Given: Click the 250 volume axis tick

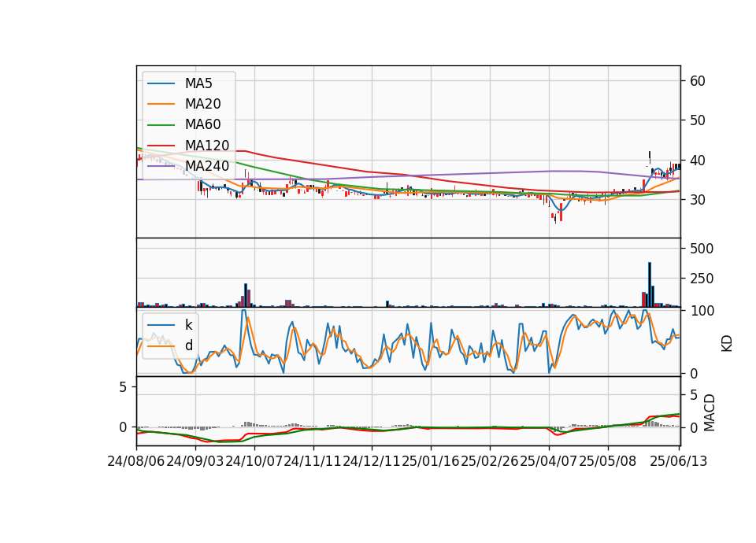Looking at the screenshot, I should click(702, 279).
